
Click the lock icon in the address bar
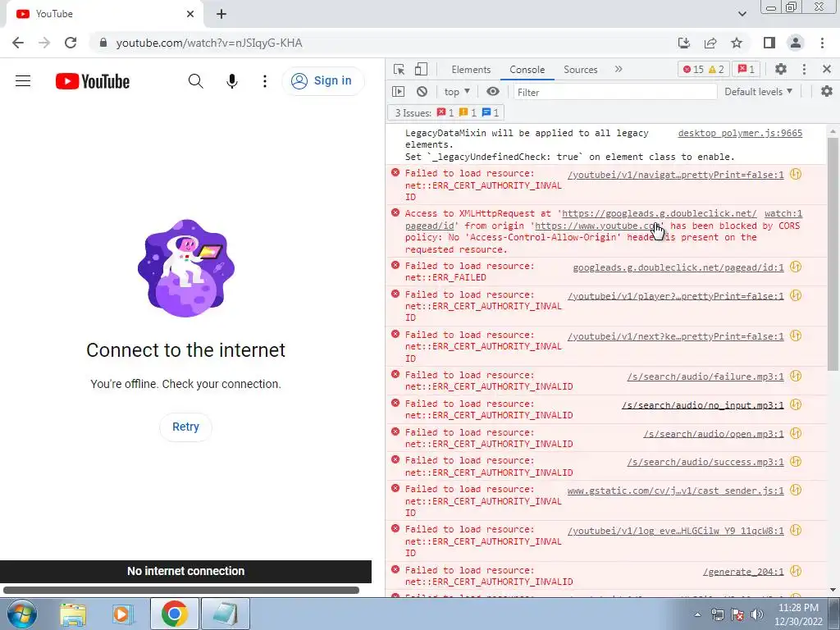coord(103,43)
